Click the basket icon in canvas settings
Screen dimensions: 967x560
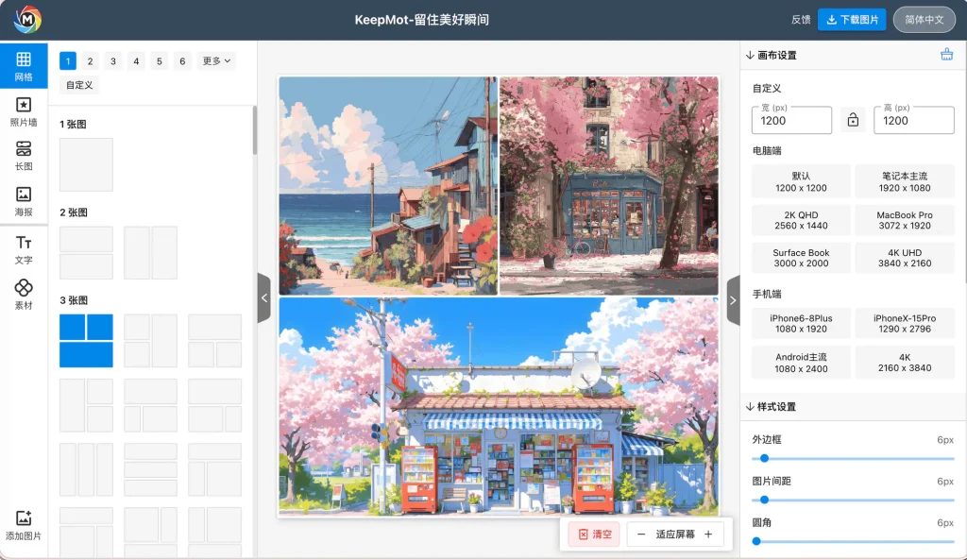coord(946,55)
